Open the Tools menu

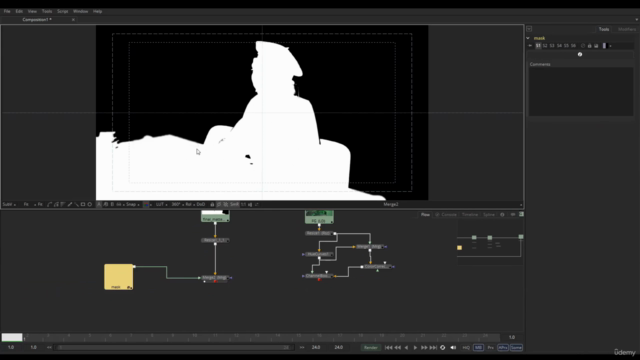[x=47, y=11]
